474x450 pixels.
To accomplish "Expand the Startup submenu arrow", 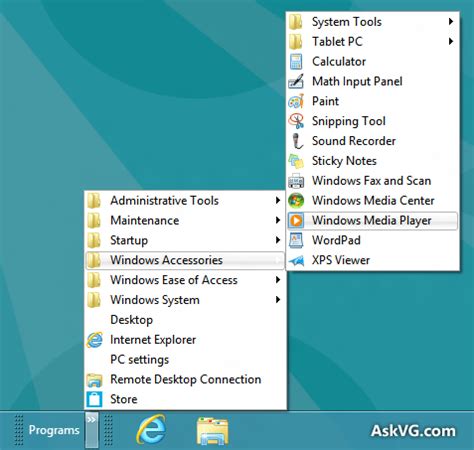I will [x=278, y=240].
